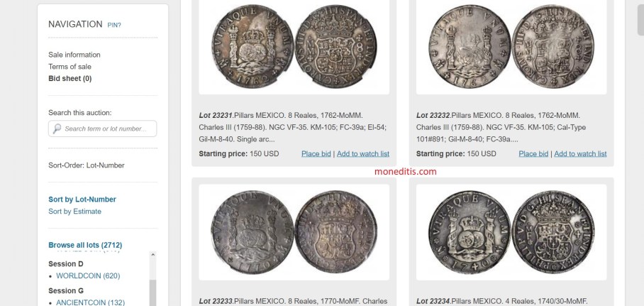Viewport: 644px width, 306px height.
Task: Click the navigation list scroll-up arrow
Action: pyautogui.click(x=152, y=255)
